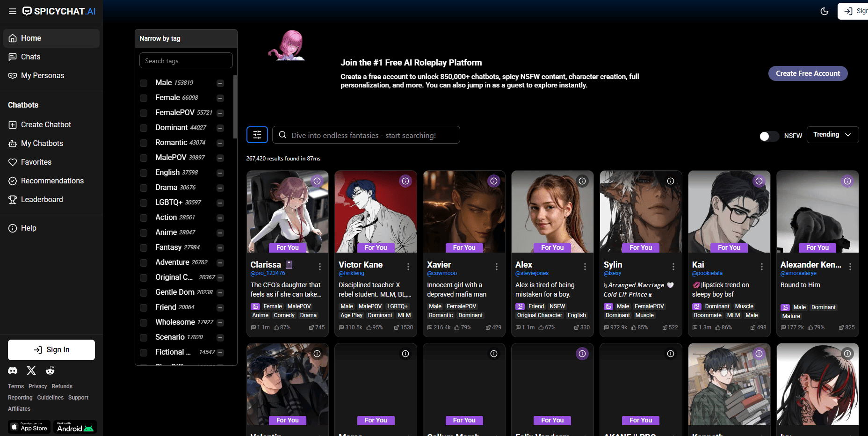Open the filter sliders icon button
Image resolution: width=868 pixels, height=436 pixels.
(257, 135)
